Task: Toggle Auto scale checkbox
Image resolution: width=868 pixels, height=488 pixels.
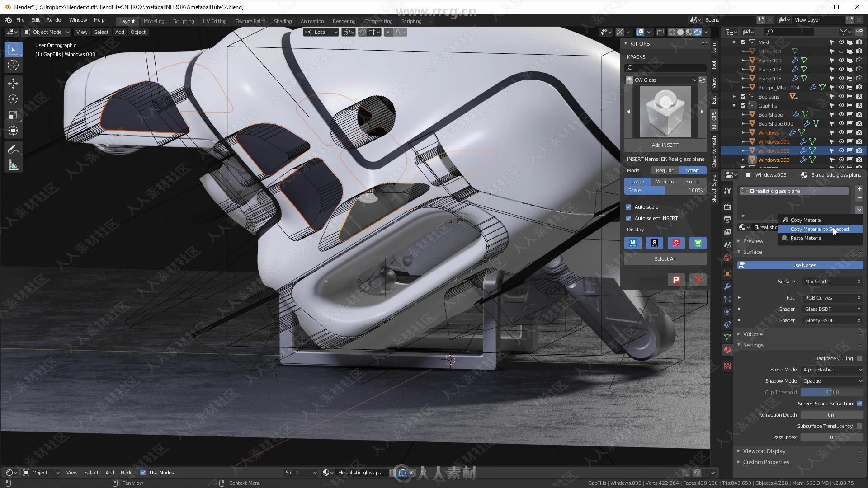Action: 629,207
